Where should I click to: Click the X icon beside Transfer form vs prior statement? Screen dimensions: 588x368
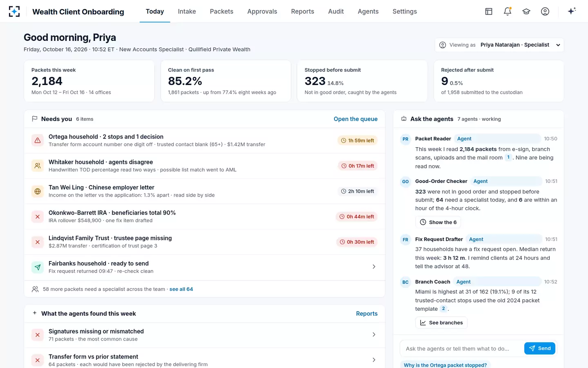[x=38, y=360]
